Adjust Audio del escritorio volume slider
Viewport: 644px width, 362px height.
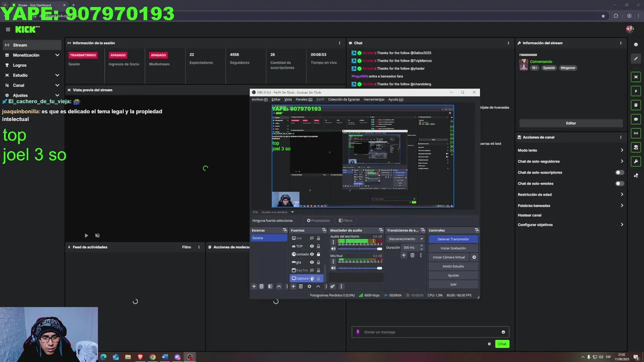(359, 248)
